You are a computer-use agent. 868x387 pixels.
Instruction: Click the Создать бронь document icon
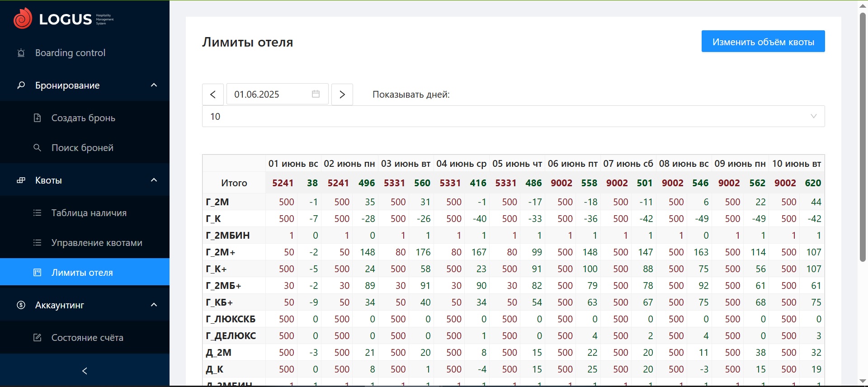[38, 118]
